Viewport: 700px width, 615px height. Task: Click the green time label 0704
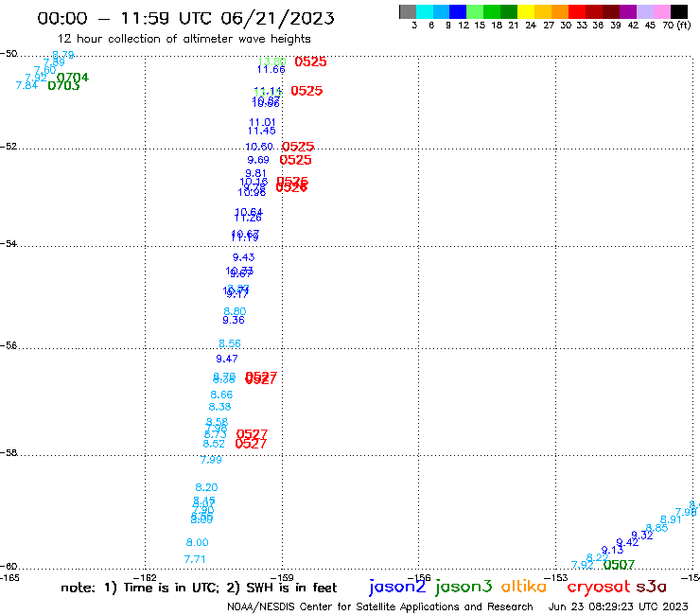(x=73, y=78)
